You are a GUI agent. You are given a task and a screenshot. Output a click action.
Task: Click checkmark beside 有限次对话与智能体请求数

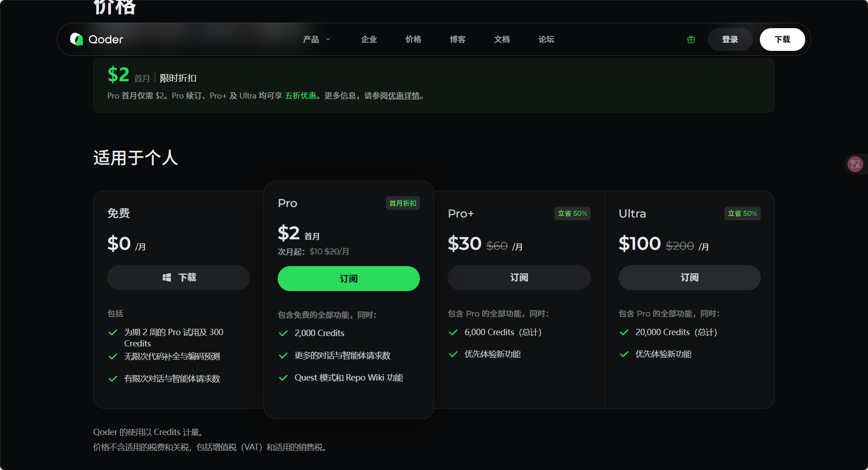(x=113, y=379)
